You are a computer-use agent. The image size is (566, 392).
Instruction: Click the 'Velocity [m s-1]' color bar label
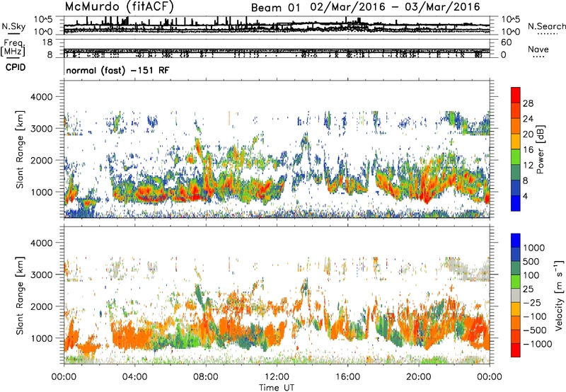[x=559, y=295]
